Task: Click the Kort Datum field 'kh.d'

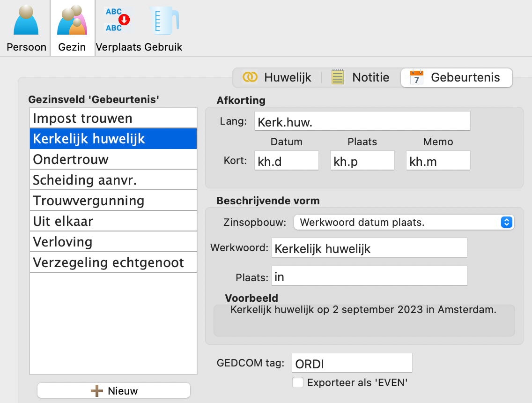Action: [286, 161]
